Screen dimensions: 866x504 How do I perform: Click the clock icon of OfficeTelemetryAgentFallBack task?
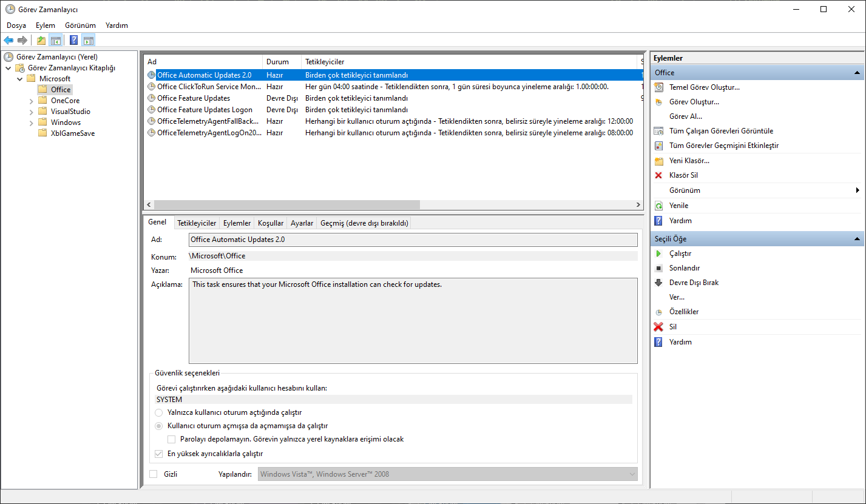click(152, 121)
